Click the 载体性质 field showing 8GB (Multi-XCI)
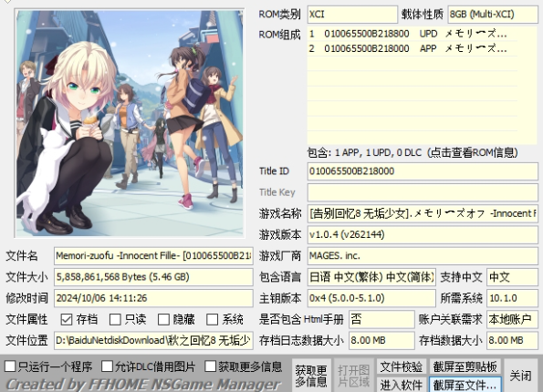 tap(493, 15)
